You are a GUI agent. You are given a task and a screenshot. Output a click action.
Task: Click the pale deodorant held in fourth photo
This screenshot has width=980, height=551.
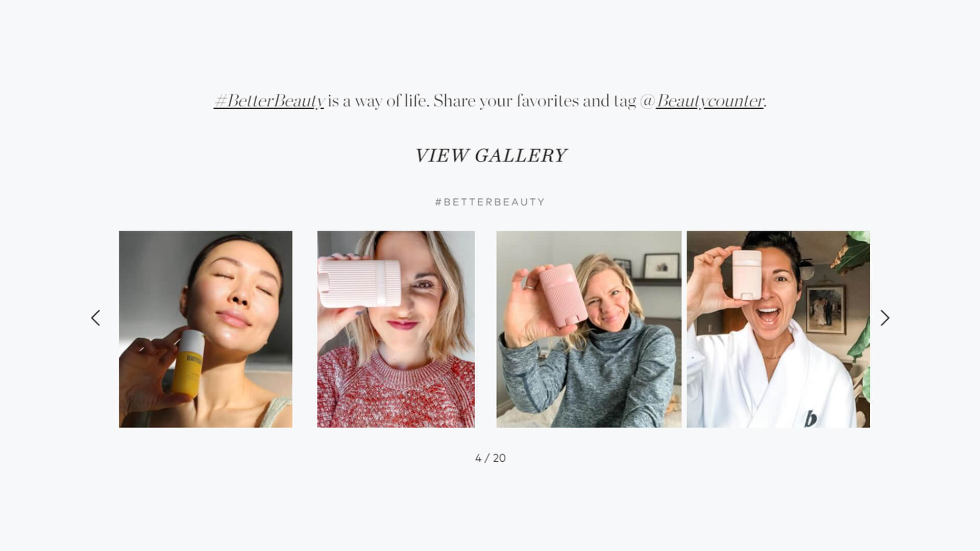coord(747,274)
